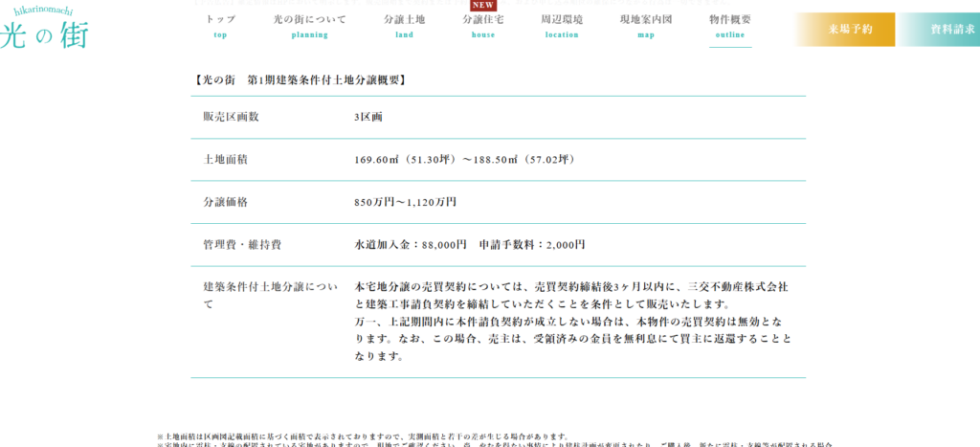The width and height of the screenshot is (980, 447).
Task: Click the 土地面積 row label
Action: (225, 160)
